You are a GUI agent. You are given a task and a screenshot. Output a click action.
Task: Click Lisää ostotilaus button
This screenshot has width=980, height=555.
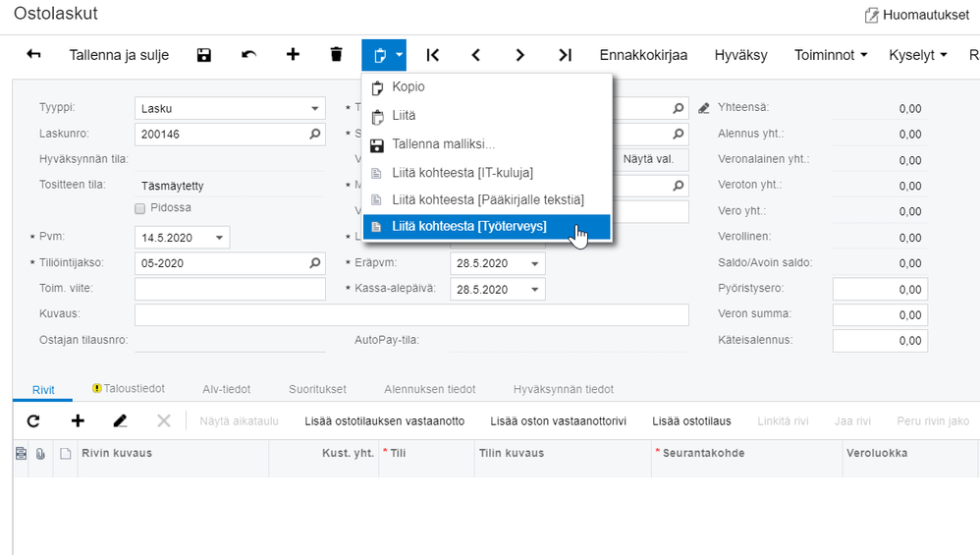[x=691, y=421]
